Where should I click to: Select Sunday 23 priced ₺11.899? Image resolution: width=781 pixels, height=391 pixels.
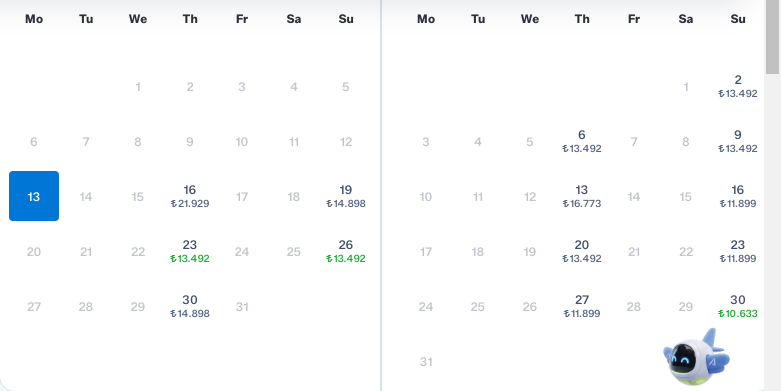738,251
